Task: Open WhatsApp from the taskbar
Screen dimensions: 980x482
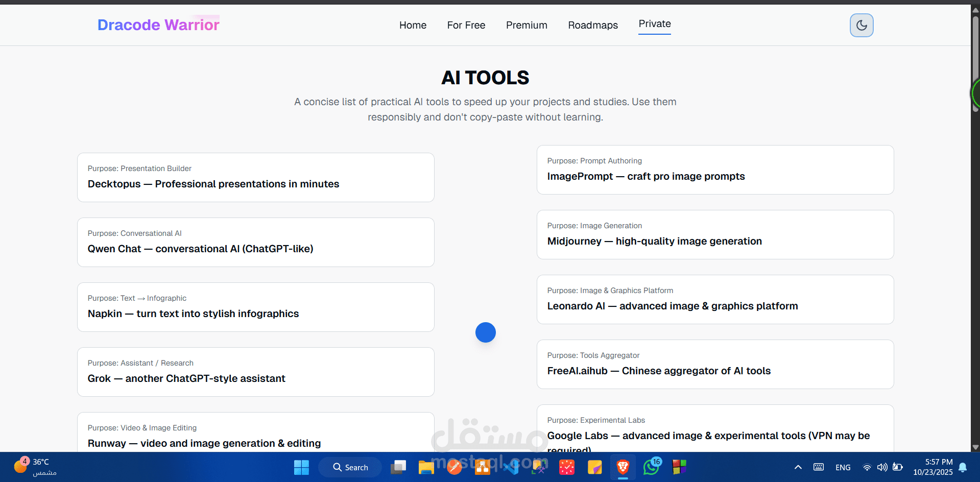Action: [652, 467]
